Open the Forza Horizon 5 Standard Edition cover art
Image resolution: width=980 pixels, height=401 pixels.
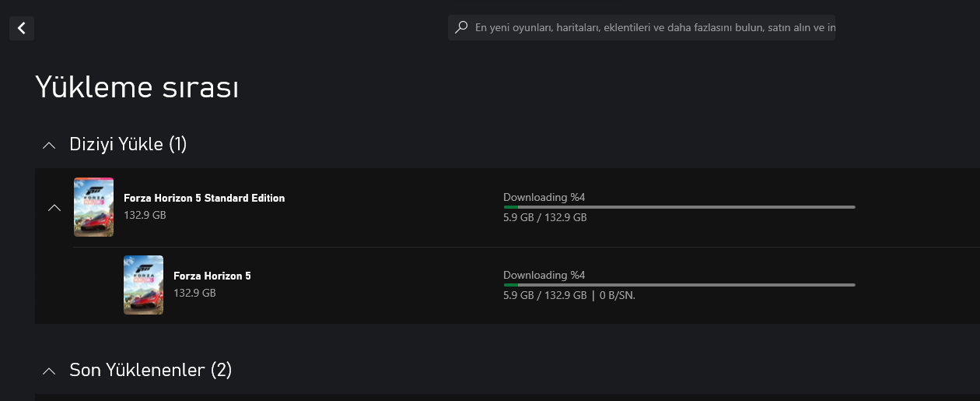click(x=93, y=207)
